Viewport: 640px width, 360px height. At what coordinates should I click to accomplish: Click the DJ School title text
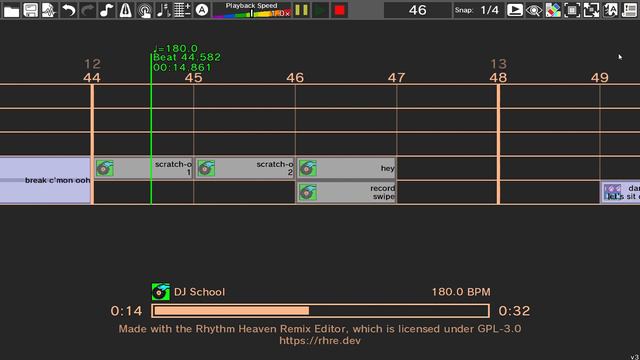click(199, 292)
